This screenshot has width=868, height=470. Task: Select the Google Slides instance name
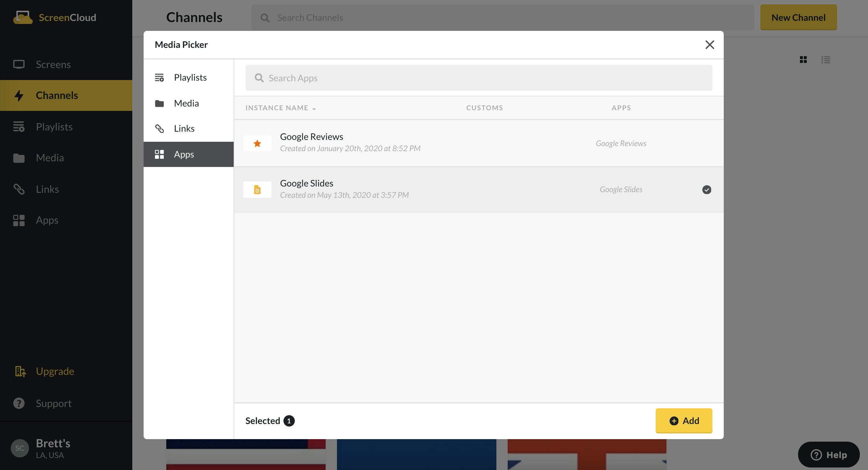tap(307, 183)
